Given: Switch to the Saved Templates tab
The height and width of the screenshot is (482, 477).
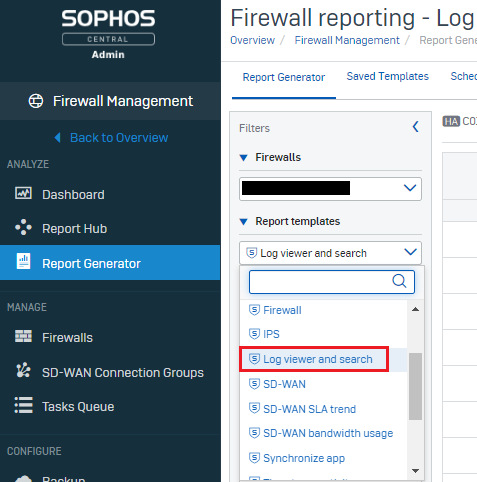Looking at the screenshot, I should [388, 76].
